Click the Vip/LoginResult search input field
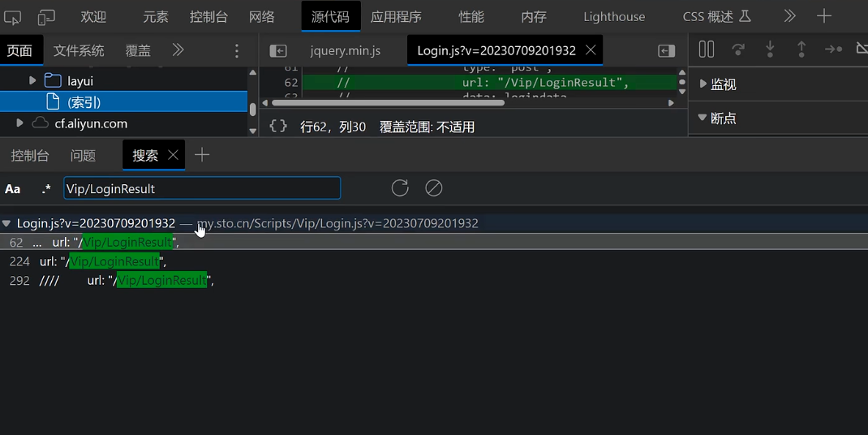 [x=201, y=188]
